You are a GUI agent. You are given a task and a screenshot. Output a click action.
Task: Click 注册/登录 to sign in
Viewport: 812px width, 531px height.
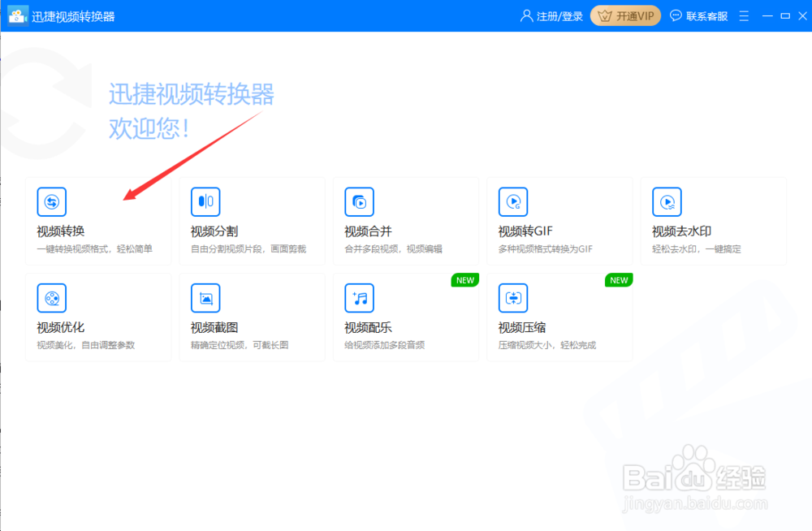[559, 16]
